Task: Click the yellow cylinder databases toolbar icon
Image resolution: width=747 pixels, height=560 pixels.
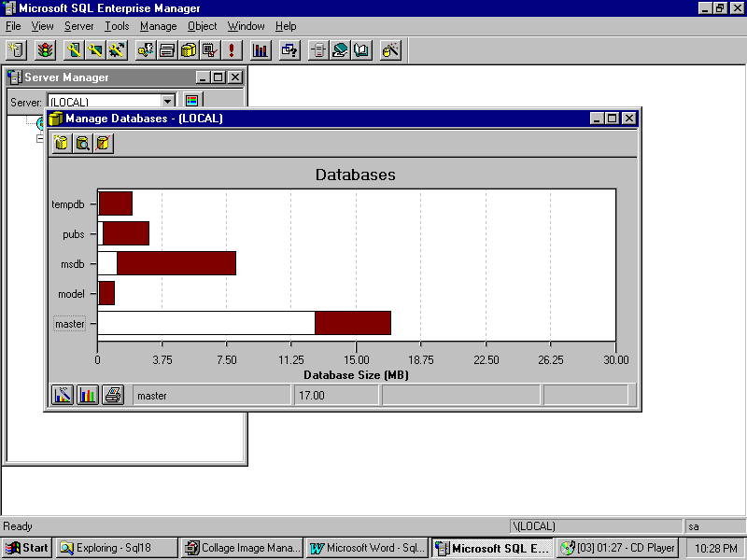Action: point(189,50)
